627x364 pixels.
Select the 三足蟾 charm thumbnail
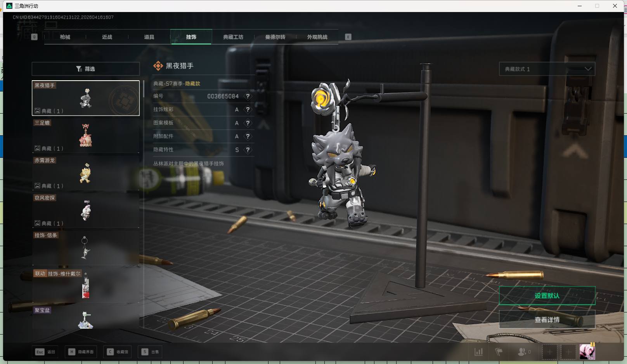[86, 136]
